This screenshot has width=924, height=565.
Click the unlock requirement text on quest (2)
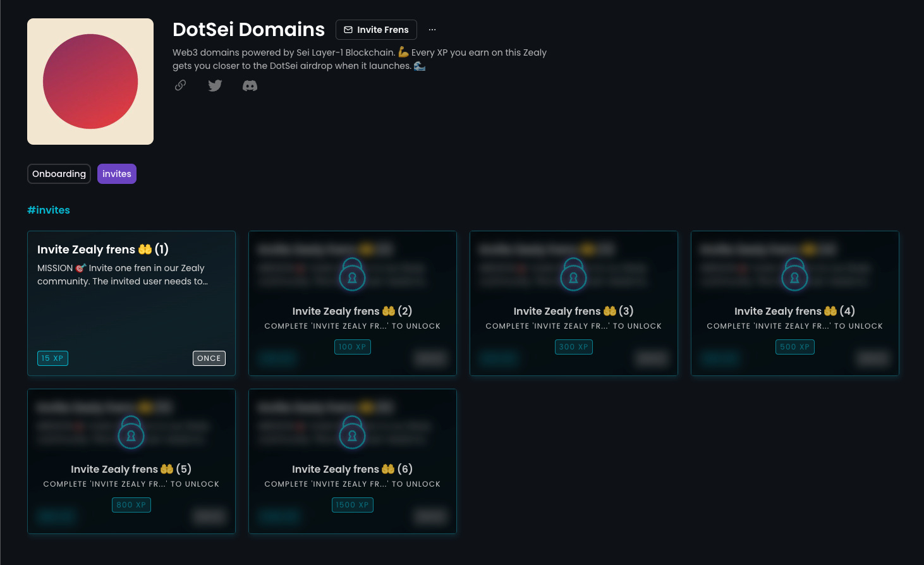pyautogui.click(x=353, y=326)
